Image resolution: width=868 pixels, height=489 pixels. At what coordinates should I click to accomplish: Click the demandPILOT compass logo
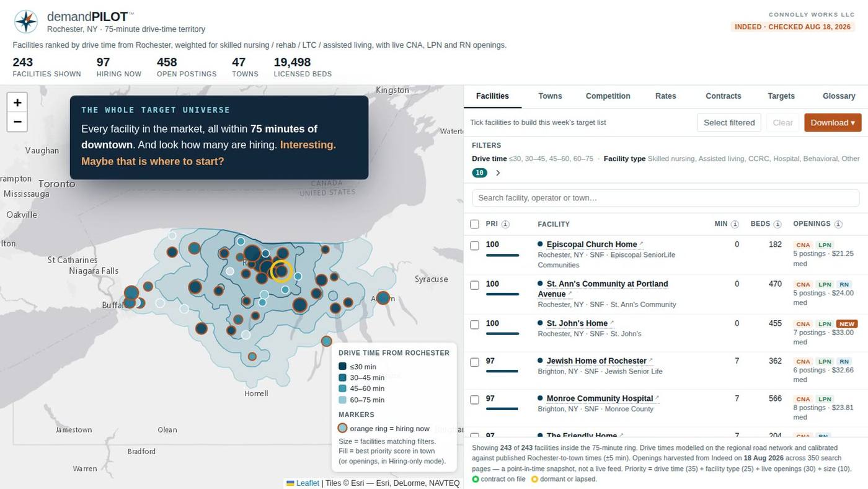click(x=26, y=22)
